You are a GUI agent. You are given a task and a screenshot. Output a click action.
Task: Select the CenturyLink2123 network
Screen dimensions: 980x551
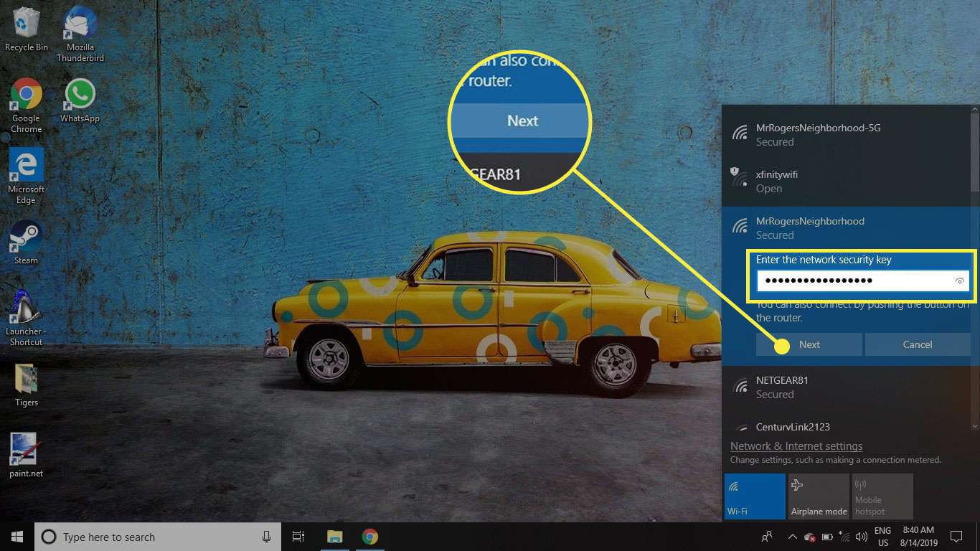[x=845, y=424]
